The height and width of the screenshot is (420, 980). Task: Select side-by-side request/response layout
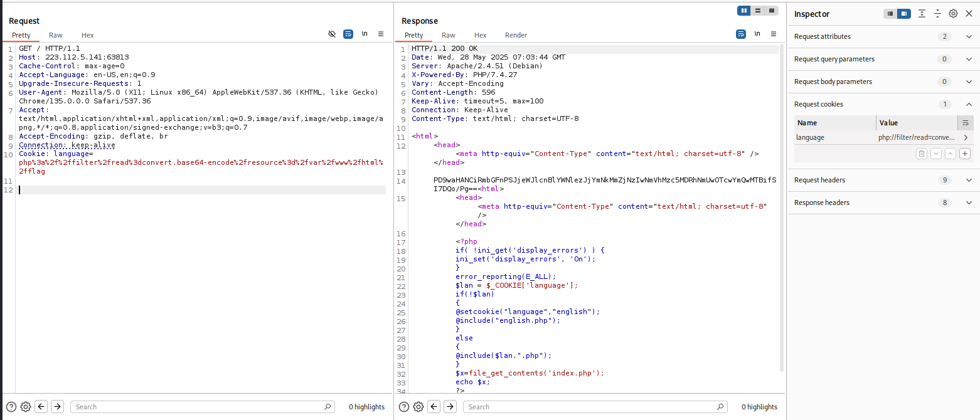(744, 11)
